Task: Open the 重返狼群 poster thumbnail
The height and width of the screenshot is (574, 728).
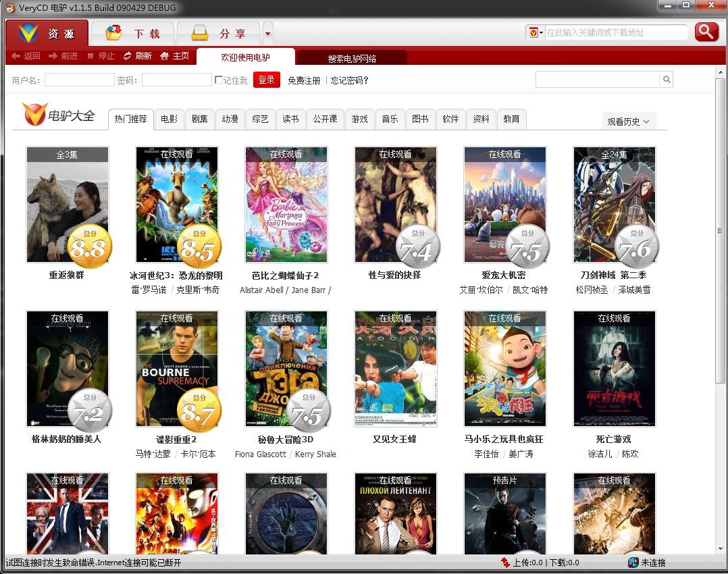Action: pos(68,205)
